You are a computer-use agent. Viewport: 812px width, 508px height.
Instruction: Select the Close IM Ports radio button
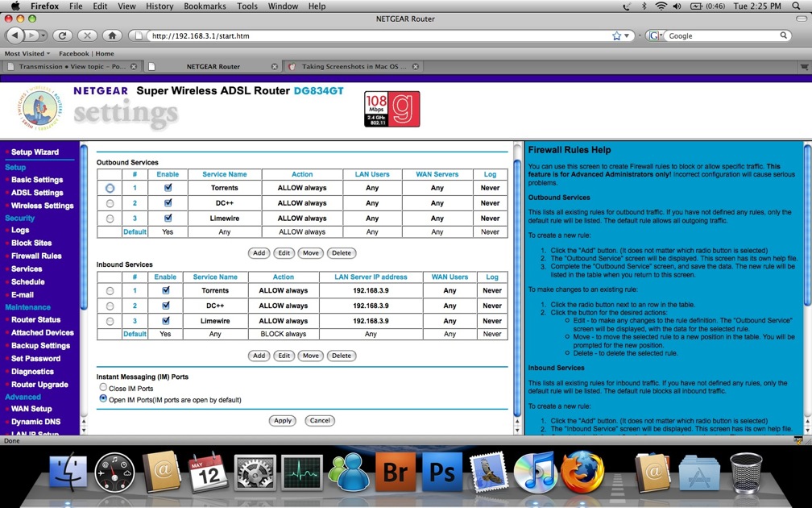click(103, 387)
